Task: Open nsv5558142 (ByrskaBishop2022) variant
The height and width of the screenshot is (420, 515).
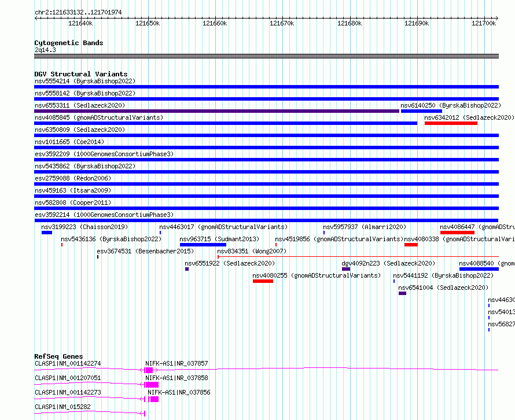Action: (x=85, y=93)
